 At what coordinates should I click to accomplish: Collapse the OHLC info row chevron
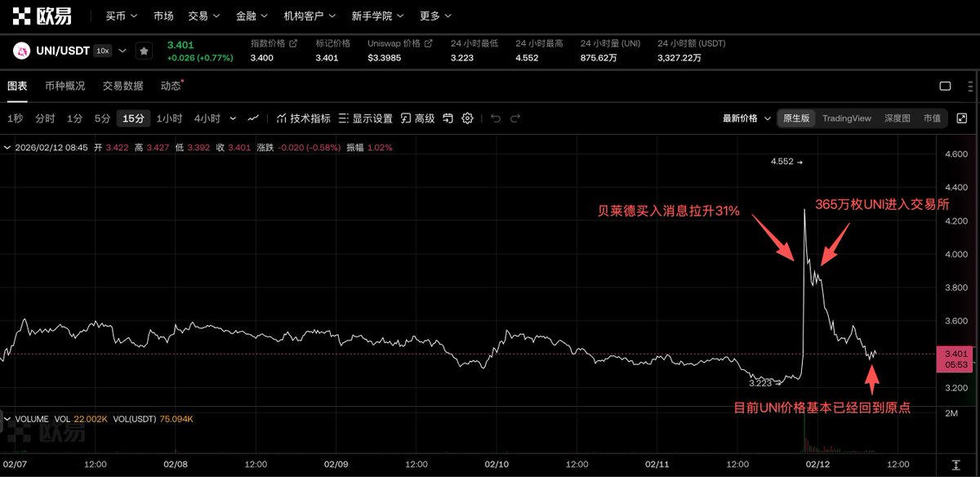(x=7, y=148)
